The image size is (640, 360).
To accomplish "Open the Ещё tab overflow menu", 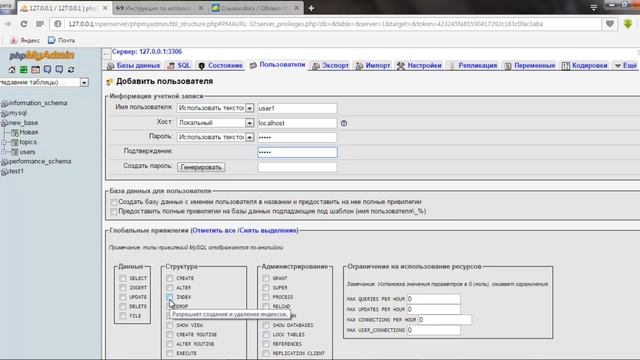I will pos(626,65).
